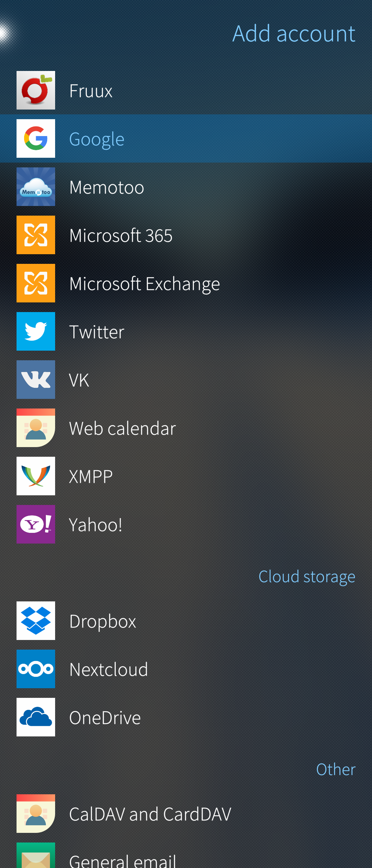This screenshot has height=868, width=372.
Task: Add a CalDAV and CardDAV account
Action: pos(150,814)
